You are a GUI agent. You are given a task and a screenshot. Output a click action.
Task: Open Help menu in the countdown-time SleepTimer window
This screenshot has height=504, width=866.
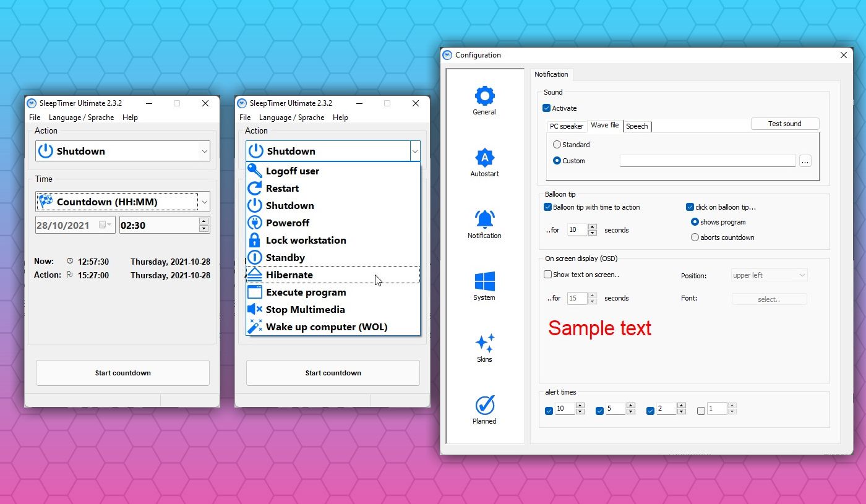[x=130, y=117]
